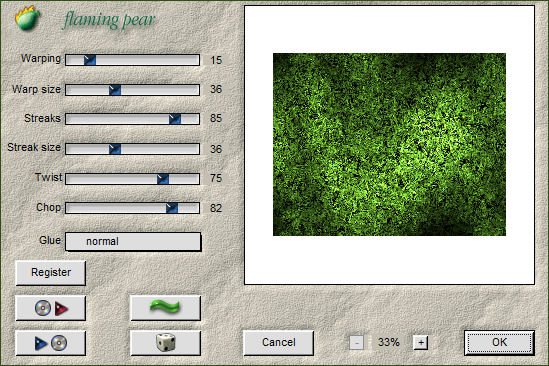Load saved settings with the disc-to-arrow button
The width and height of the screenshot is (549, 366).
click(50, 308)
